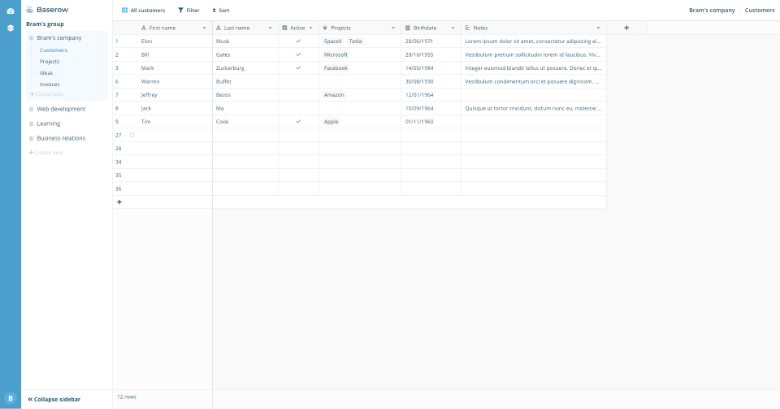Image resolution: width=780 pixels, height=409 pixels.
Task: Open Notes column dropdown arrow
Action: (598, 28)
